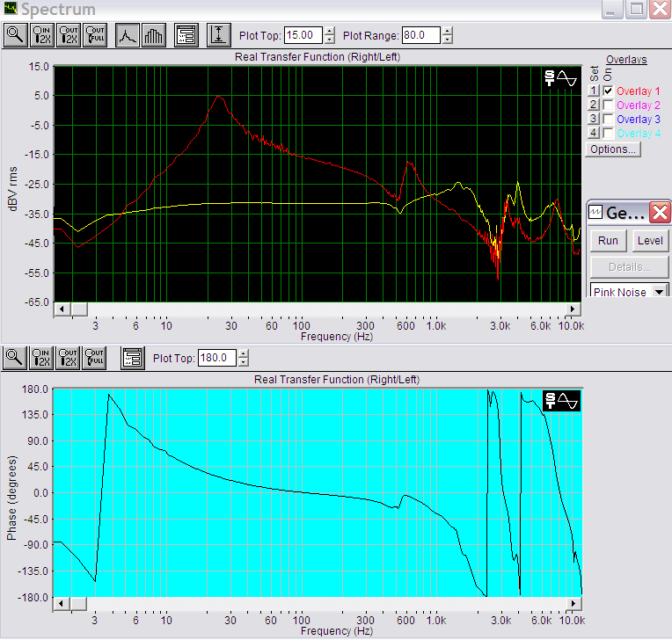Click Zoom Out Full in spectrum toolbar
The width and height of the screenshot is (672, 640).
95,35
